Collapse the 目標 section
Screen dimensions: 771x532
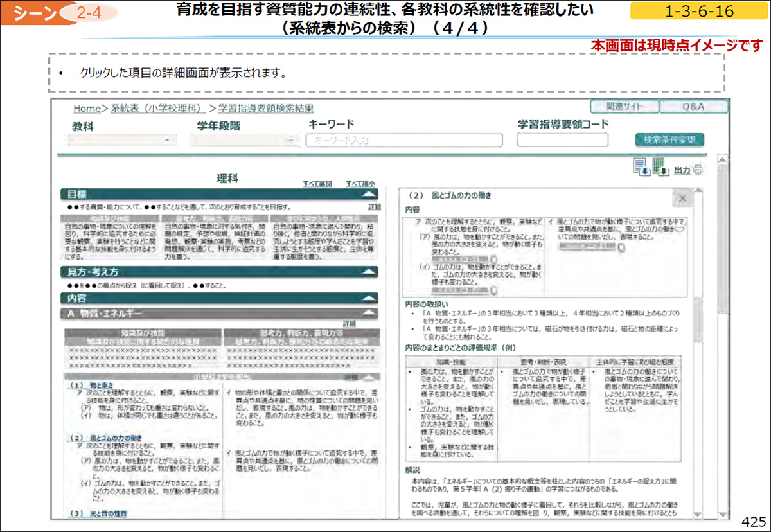[368, 193]
